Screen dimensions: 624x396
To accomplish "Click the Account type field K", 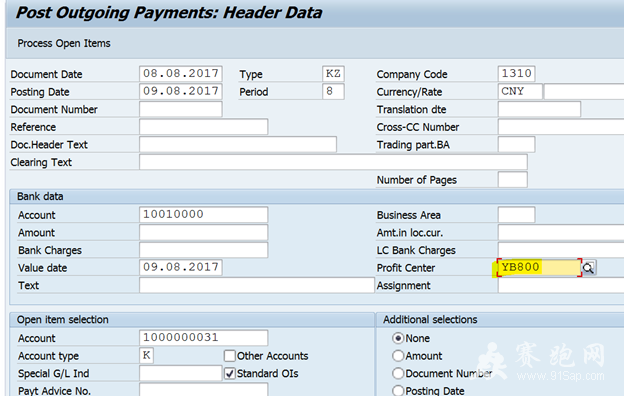I will pyautogui.click(x=146, y=355).
